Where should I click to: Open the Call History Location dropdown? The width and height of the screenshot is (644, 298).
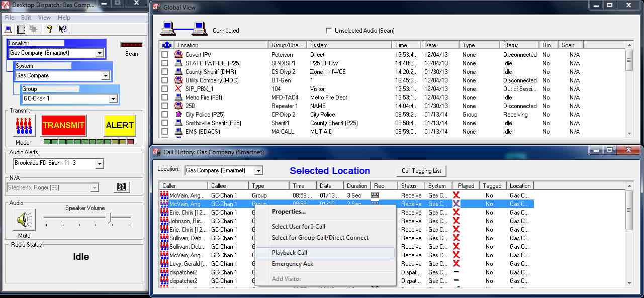[258, 171]
